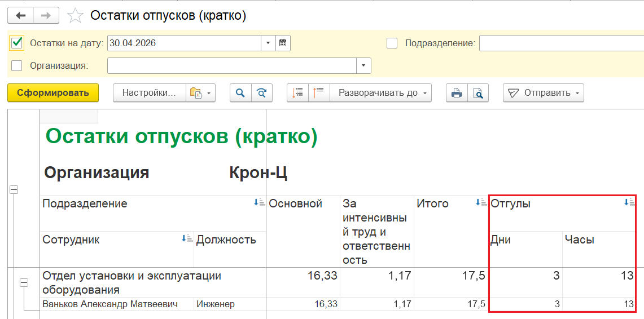Select the Часы subheader cell
The height and width of the screenshot is (319, 644).
pyautogui.click(x=599, y=249)
